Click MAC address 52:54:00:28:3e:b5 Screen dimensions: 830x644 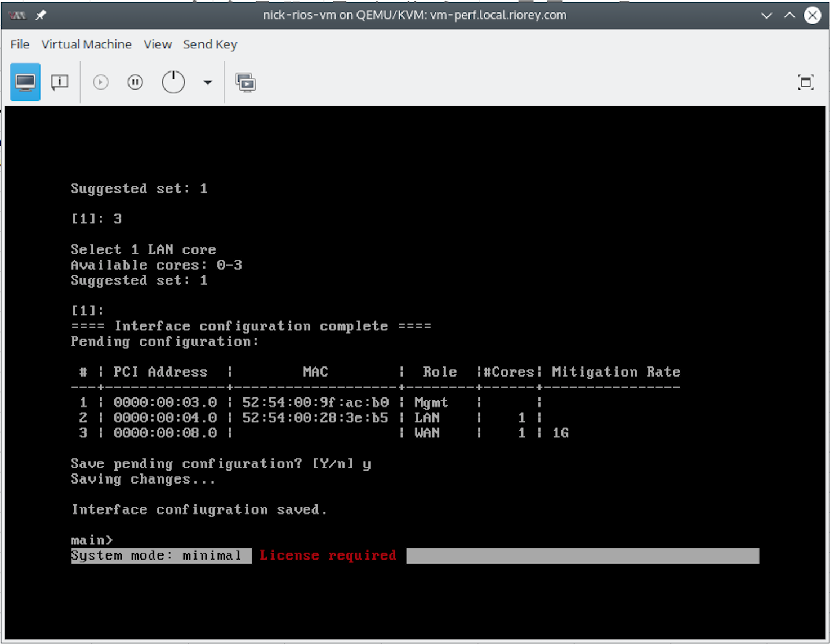tap(315, 418)
